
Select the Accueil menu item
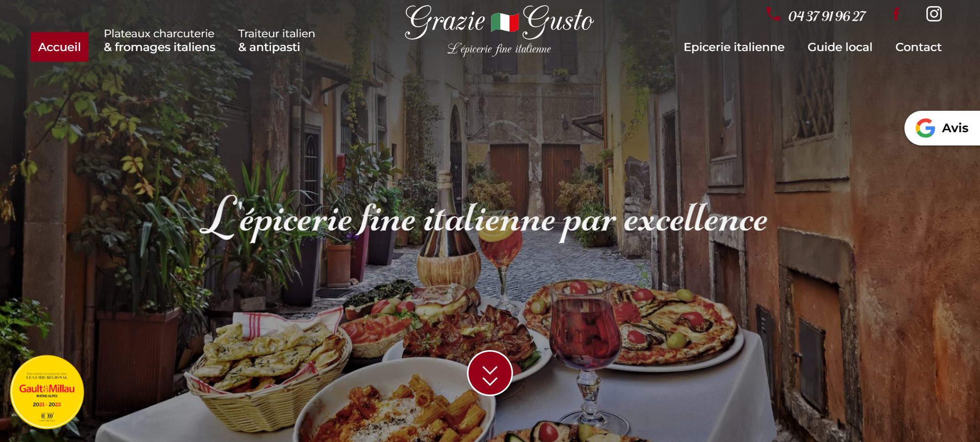coord(59,47)
